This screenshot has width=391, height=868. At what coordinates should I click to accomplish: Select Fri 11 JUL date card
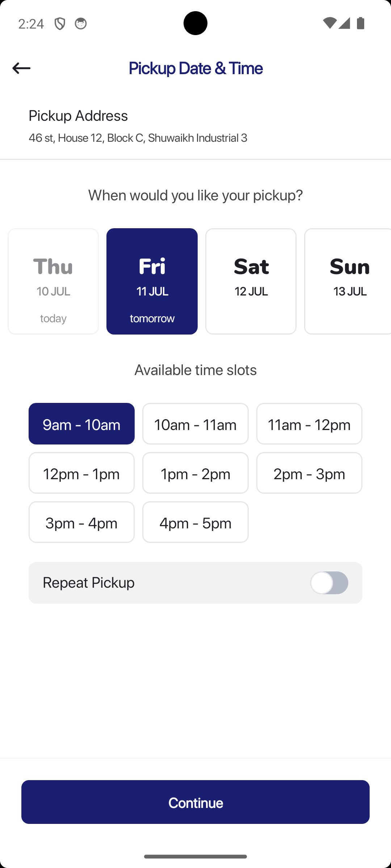[x=152, y=281]
